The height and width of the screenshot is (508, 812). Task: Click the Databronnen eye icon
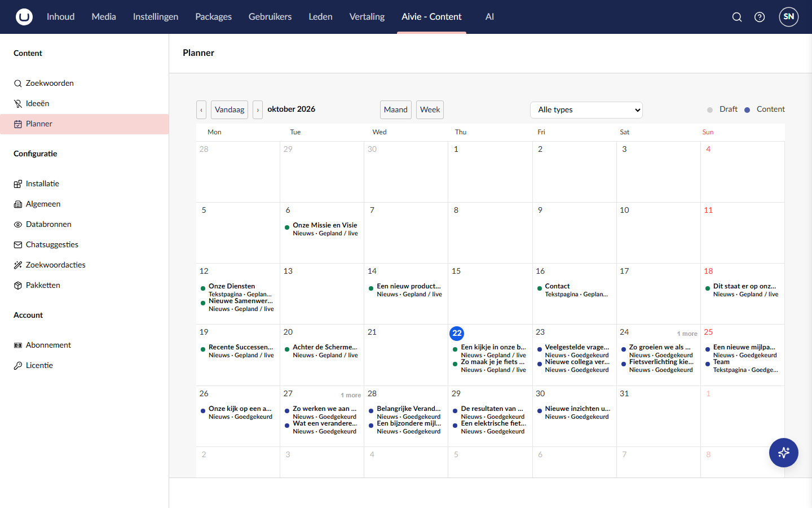tap(18, 225)
